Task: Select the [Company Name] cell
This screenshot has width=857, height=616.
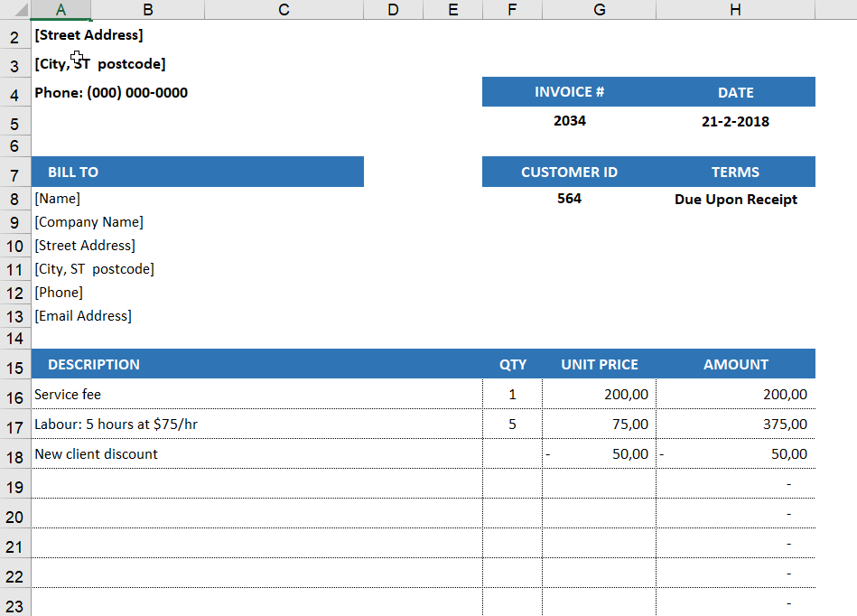Action: (x=88, y=222)
